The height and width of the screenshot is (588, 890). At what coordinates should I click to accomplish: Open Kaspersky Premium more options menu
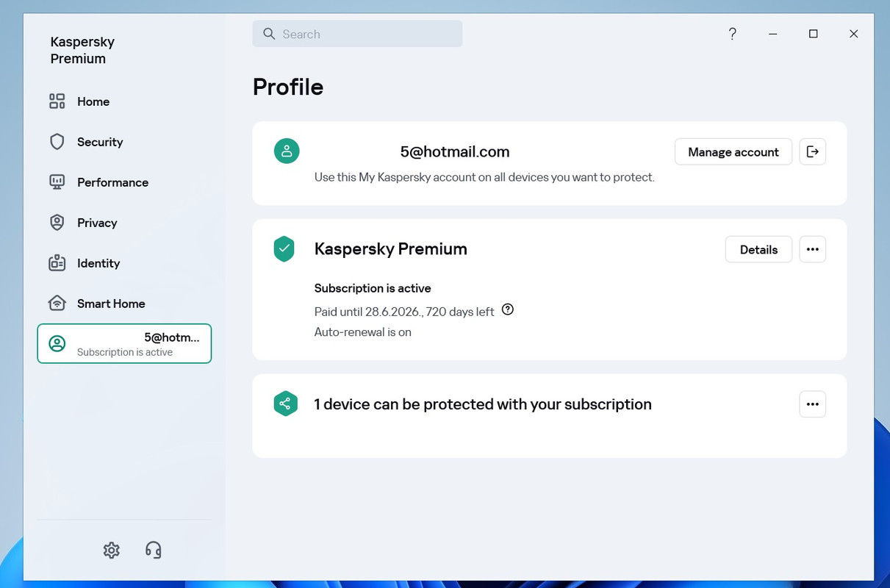(x=812, y=249)
